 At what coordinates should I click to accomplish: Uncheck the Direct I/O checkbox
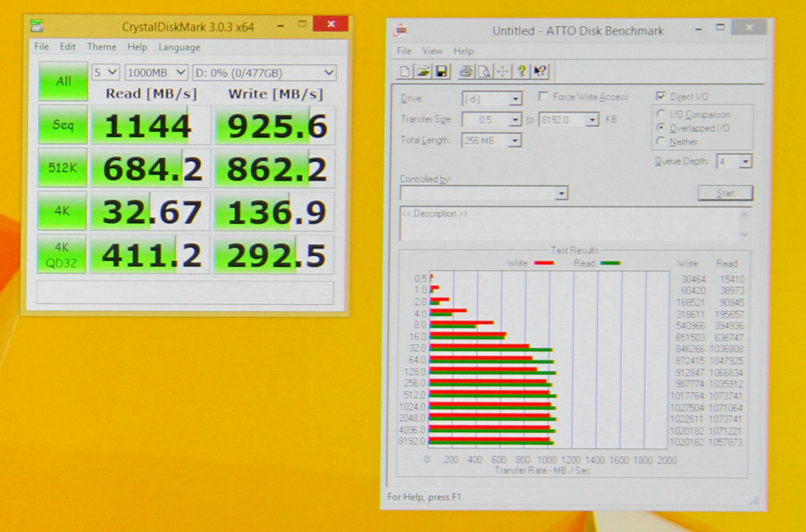(x=661, y=96)
